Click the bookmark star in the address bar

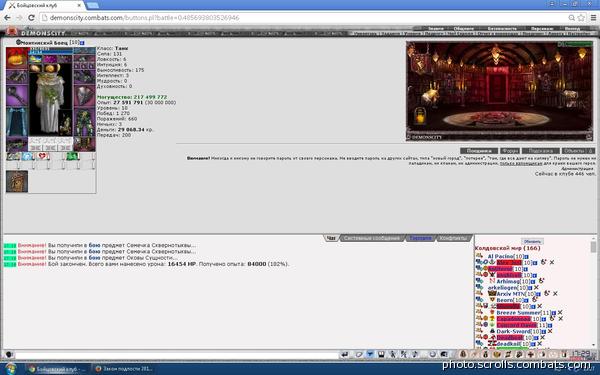[x=581, y=18]
